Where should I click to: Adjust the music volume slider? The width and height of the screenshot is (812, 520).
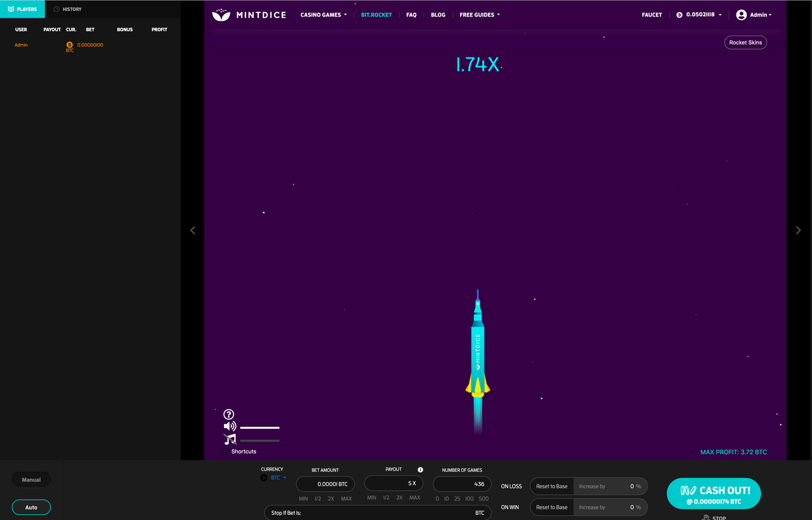point(259,440)
